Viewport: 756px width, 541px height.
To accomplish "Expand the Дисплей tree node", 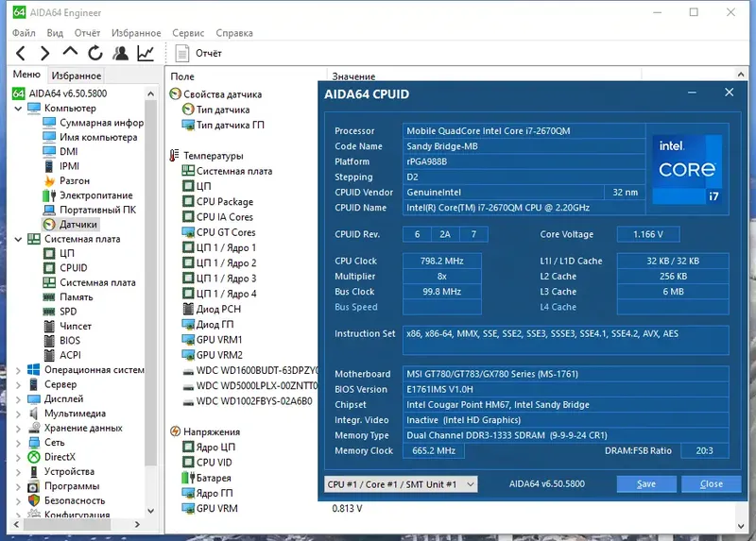I will 18,398.
